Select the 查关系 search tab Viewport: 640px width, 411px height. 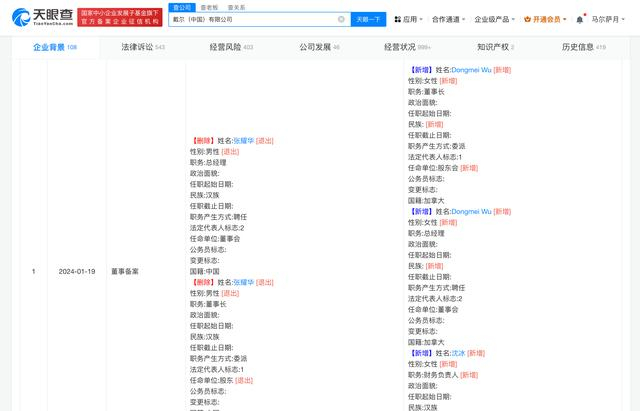tap(236, 7)
